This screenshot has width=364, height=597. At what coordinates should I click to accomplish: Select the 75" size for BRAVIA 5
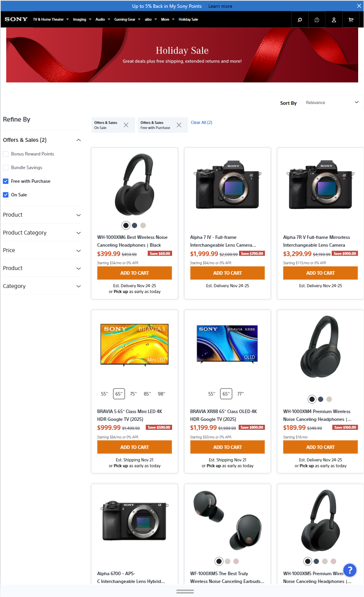pos(133,394)
